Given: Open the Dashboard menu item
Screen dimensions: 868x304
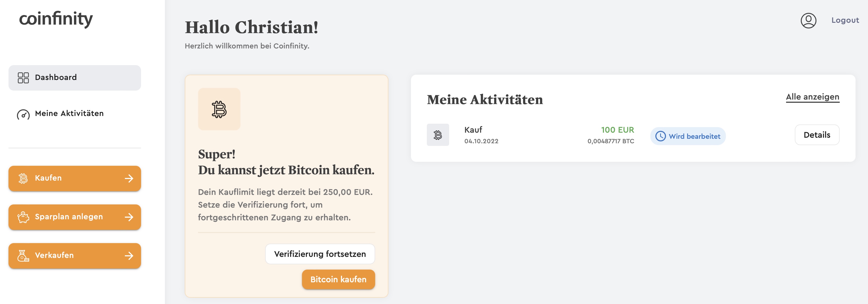Looking at the screenshot, I should (56, 78).
